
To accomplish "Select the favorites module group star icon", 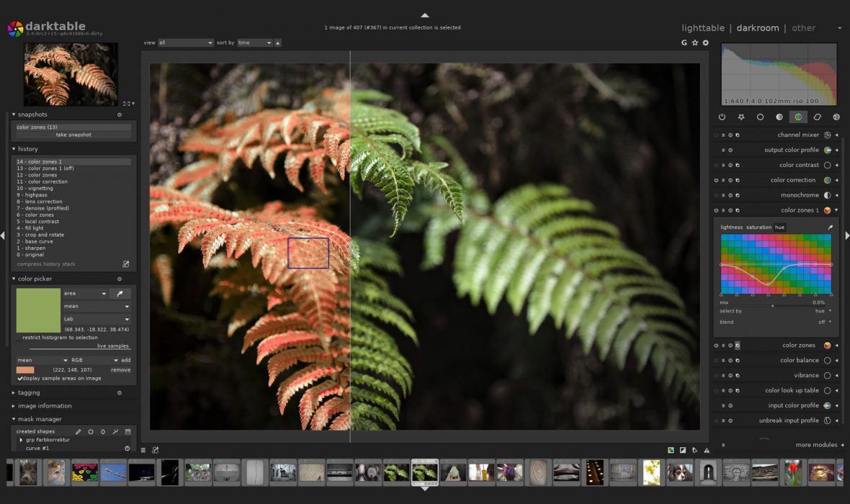I will point(742,117).
